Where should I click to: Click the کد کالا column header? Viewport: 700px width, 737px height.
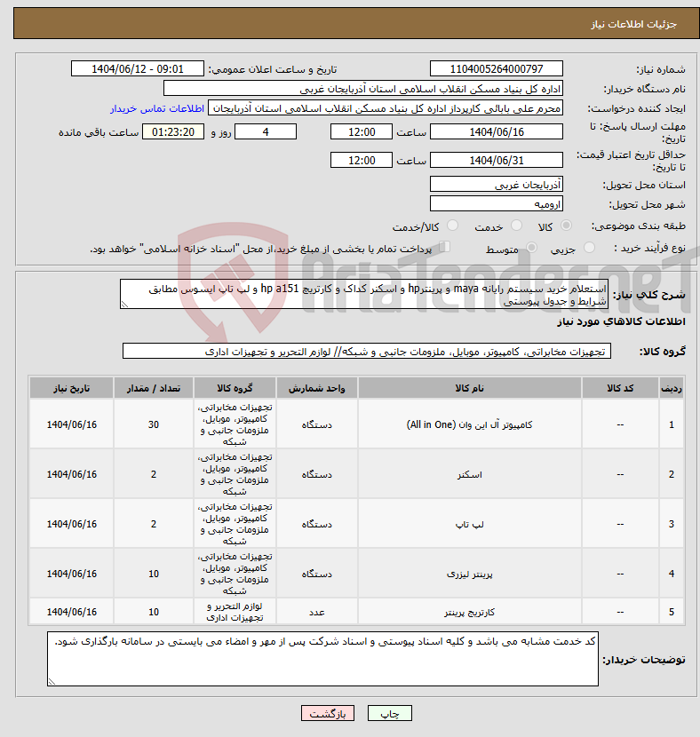click(x=620, y=388)
